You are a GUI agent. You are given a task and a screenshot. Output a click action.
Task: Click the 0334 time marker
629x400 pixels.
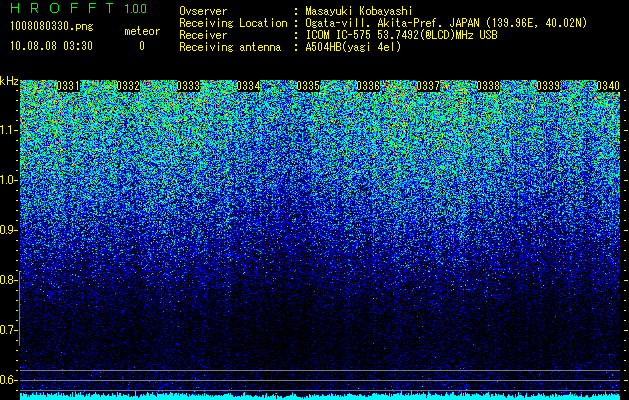click(x=248, y=86)
